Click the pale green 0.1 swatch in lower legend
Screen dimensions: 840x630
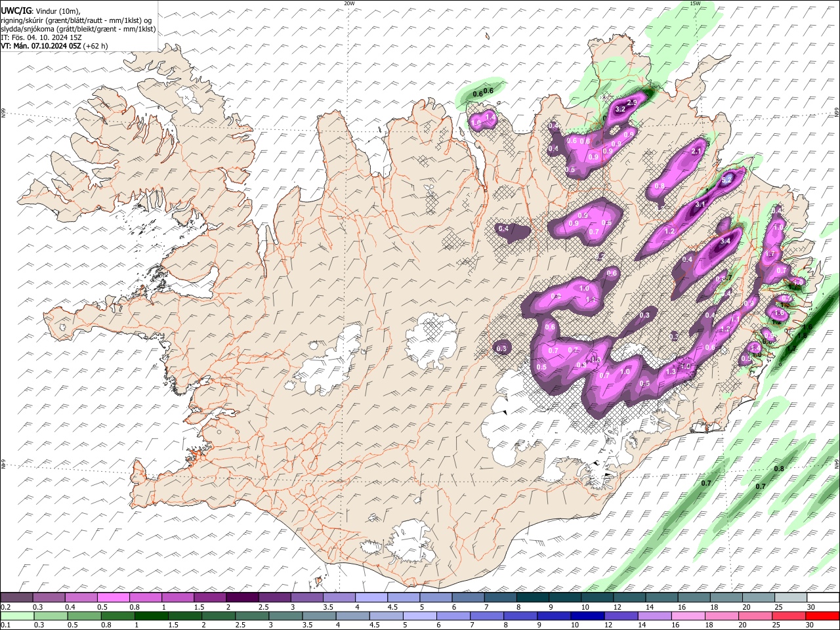(17, 616)
